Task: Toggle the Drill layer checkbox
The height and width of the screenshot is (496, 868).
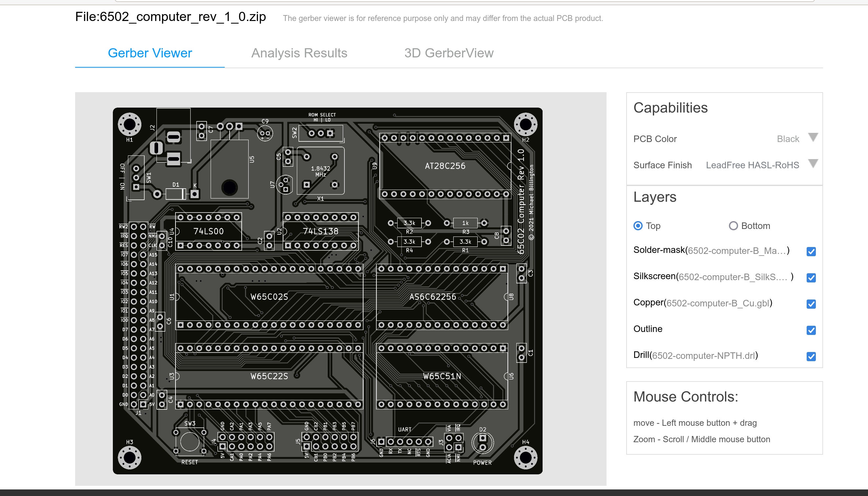Action: tap(811, 356)
